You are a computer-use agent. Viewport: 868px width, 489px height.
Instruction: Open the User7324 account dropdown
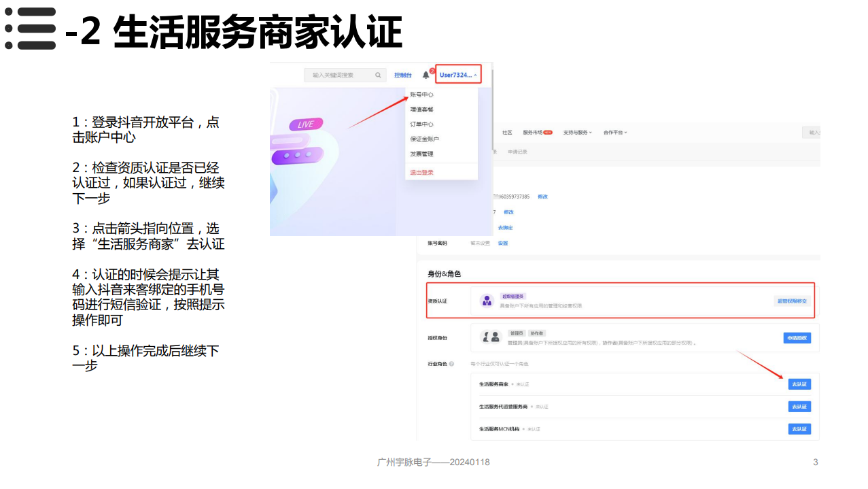tap(457, 75)
